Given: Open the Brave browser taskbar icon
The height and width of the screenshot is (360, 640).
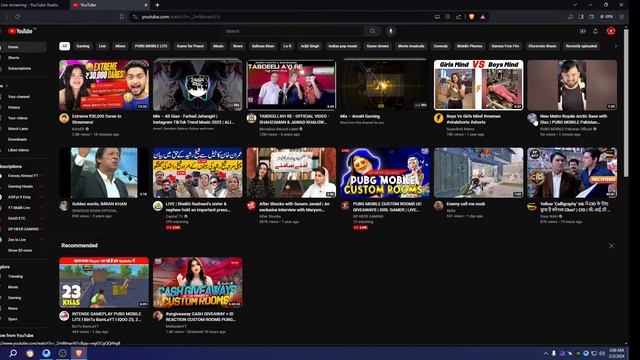Looking at the screenshot, I should [x=79, y=353].
